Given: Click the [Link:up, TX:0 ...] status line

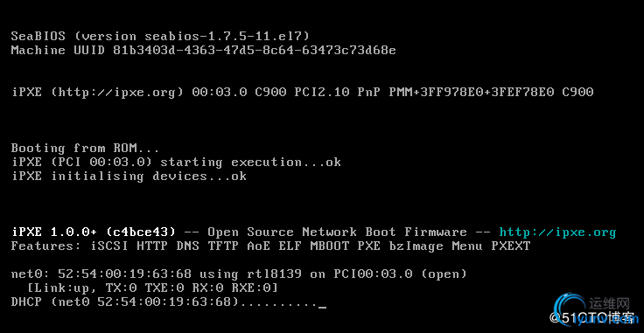Looking at the screenshot, I should (152, 288).
